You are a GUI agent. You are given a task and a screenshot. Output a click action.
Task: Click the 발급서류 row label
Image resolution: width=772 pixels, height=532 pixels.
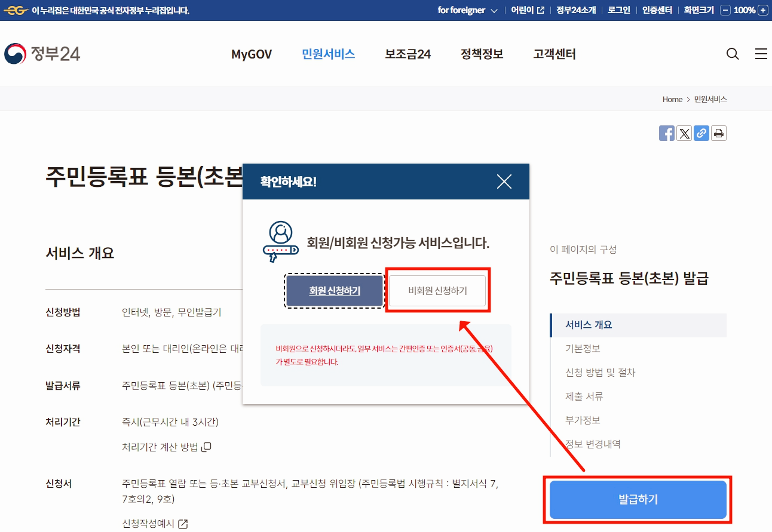pyautogui.click(x=63, y=386)
